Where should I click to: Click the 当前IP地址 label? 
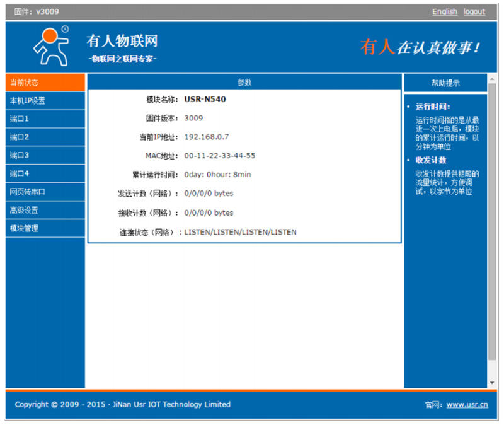click(x=159, y=137)
